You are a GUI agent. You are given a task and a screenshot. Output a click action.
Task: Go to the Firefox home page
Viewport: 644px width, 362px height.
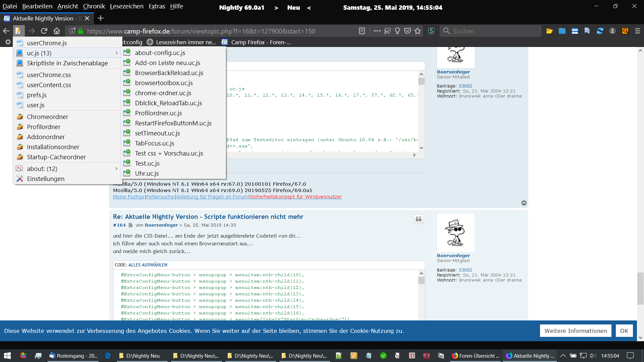click(57, 31)
